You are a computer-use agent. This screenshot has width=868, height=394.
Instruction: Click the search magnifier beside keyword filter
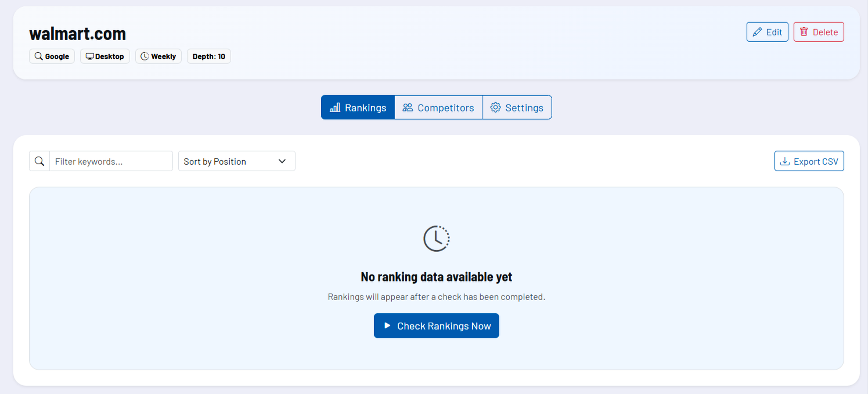(39, 161)
